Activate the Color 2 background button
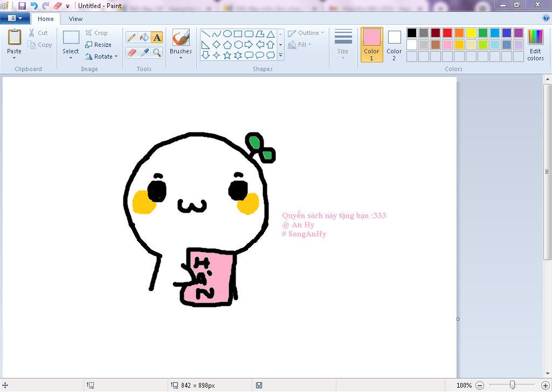 pyautogui.click(x=394, y=45)
